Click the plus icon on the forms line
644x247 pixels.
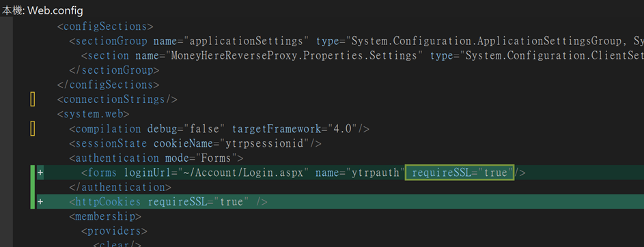tap(40, 173)
